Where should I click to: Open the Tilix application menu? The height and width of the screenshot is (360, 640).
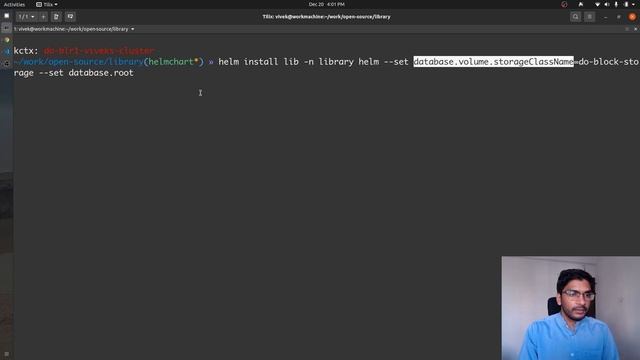[x=47, y=4]
